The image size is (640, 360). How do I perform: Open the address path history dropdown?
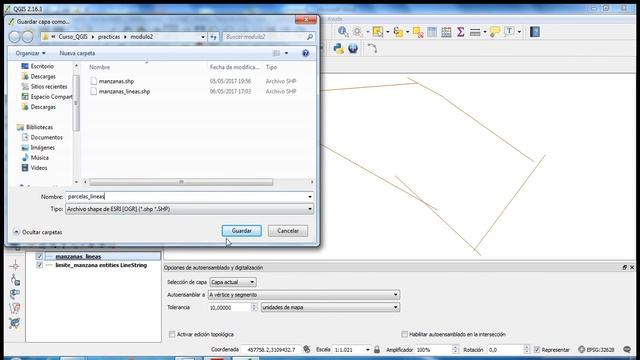click(203, 37)
